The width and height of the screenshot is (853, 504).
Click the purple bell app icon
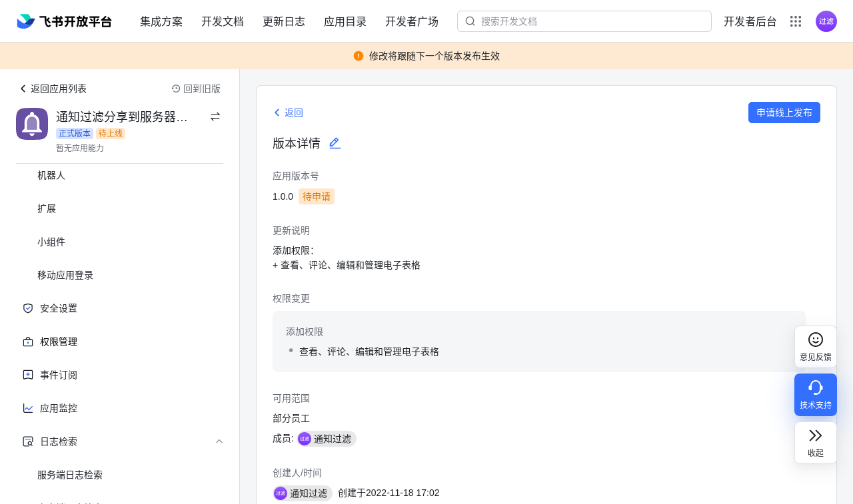point(32,124)
